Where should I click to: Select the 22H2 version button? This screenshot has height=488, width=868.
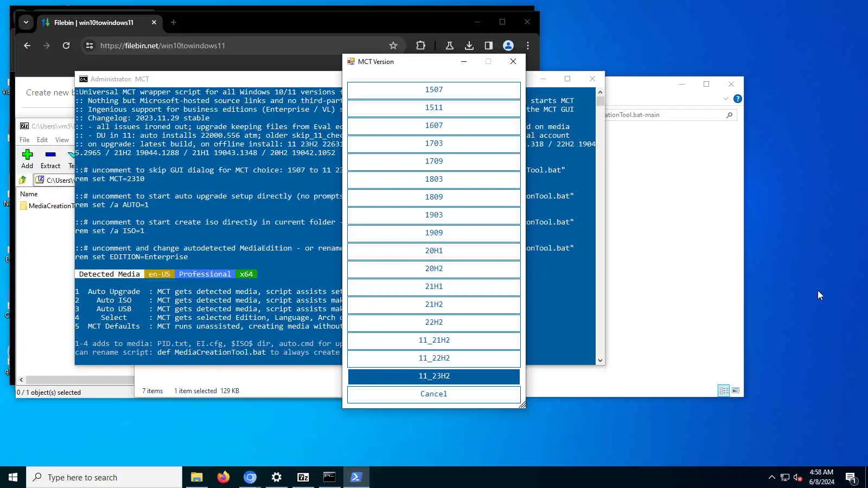(433, 323)
